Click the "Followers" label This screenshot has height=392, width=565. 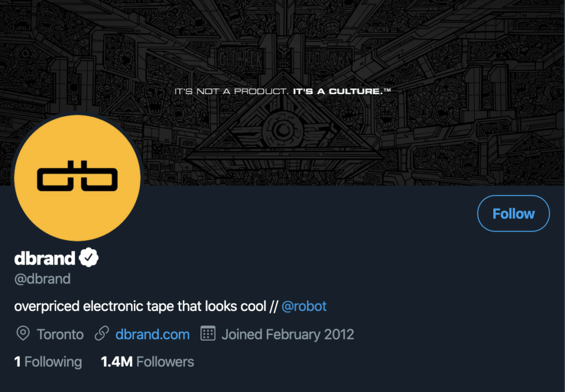click(165, 362)
